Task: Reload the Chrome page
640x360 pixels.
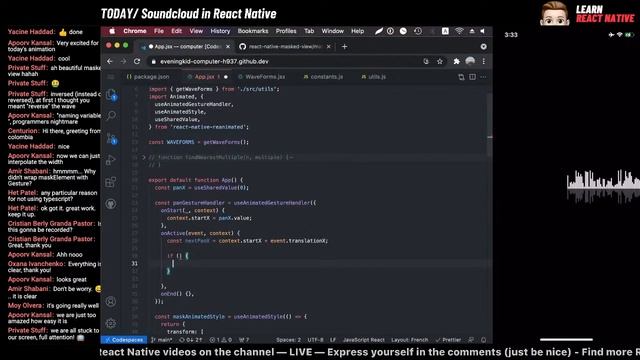Action: click(137, 61)
